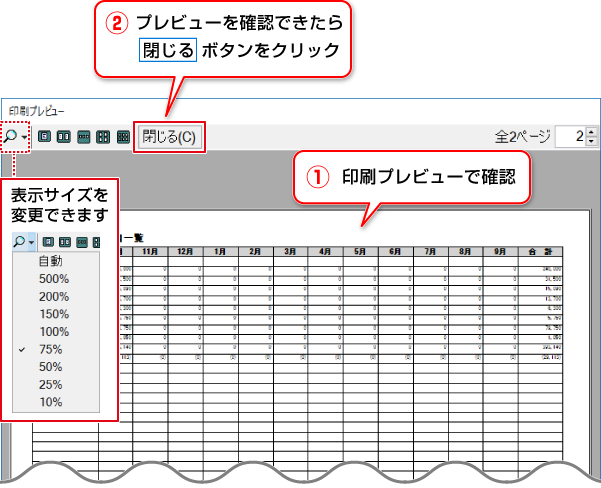Choose 500% in the zoom menu
601x488 pixels.
pos(53,279)
